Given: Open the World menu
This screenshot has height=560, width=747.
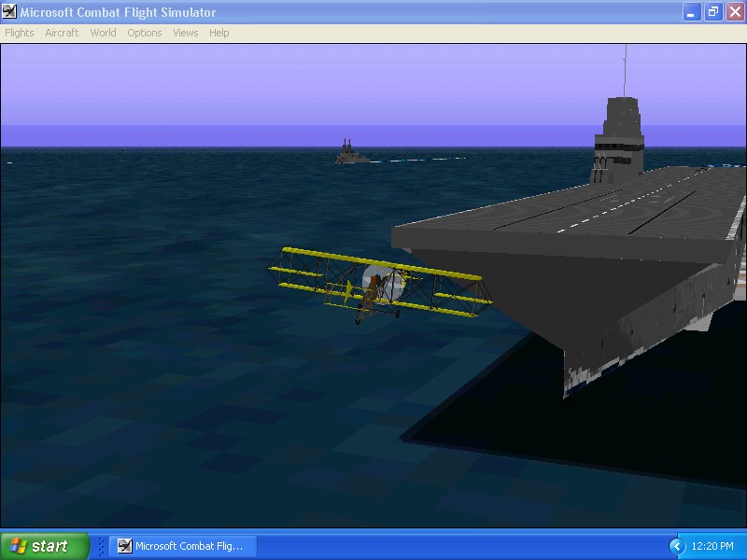Looking at the screenshot, I should coord(103,33).
